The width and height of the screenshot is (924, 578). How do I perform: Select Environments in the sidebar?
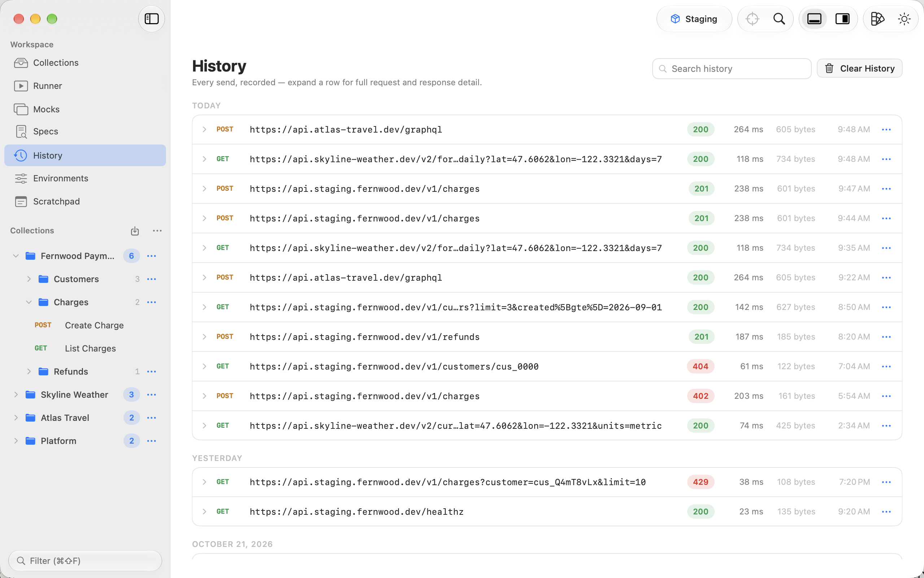coord(85,178)
